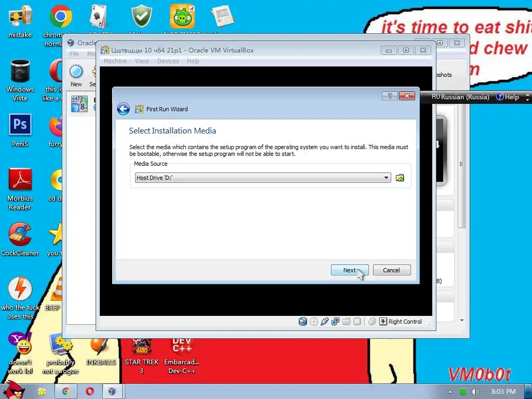The image size is (532, 399).
Task: Open the Media Source dropdown 'Host Drive D:'
Action: 263,178
